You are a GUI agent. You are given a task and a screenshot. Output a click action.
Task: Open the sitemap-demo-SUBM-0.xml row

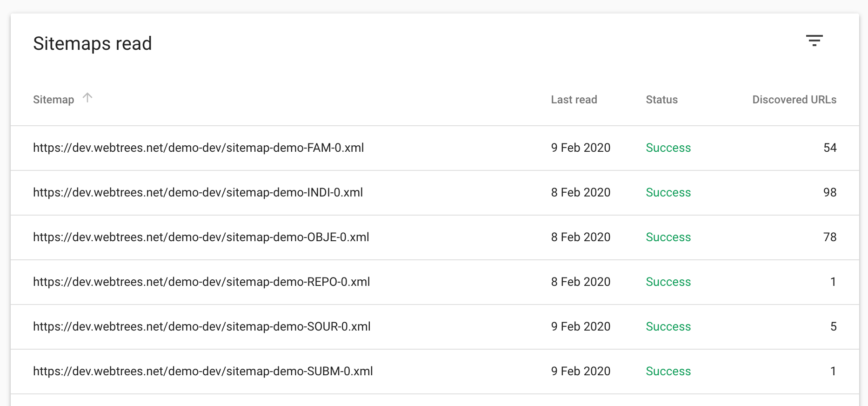pyautogui.click(x=203, y=372)
